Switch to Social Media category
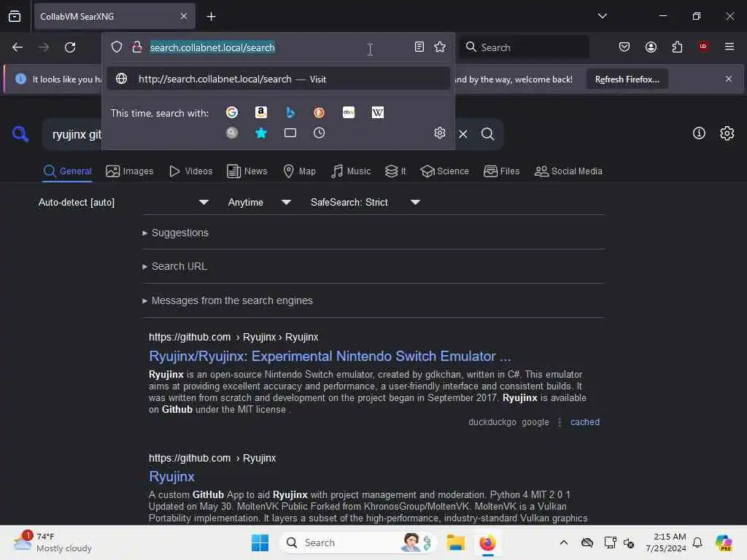This screenshot has height=560, width=747. point(568,171)
